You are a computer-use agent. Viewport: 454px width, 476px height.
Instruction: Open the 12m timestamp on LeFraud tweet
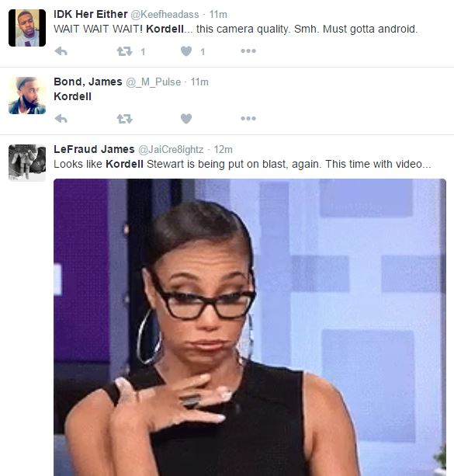(223, 150)
